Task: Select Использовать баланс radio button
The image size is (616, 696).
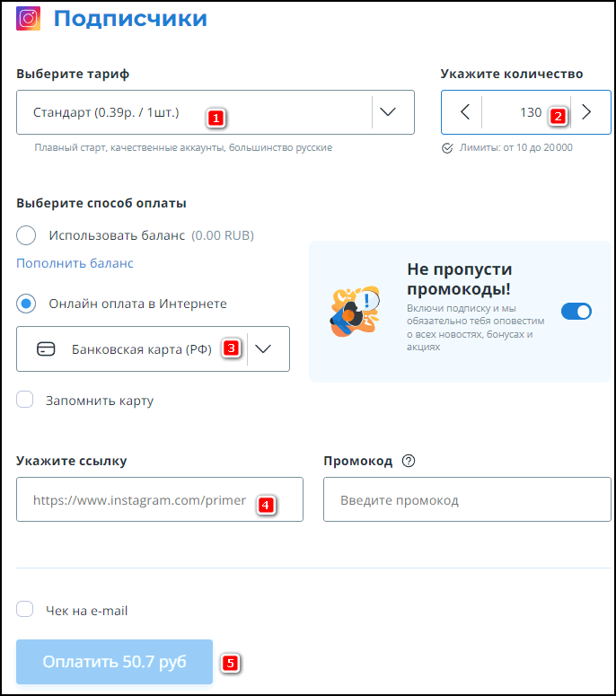Action: (x=26, y=234)
